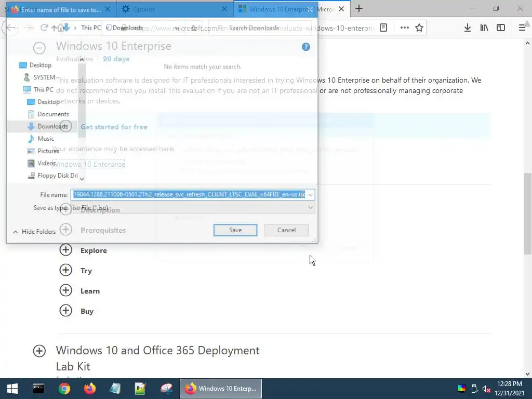Activate Windows 10 Enterp... taskbar window button
The image size is (532, 399).
(220, 389)
